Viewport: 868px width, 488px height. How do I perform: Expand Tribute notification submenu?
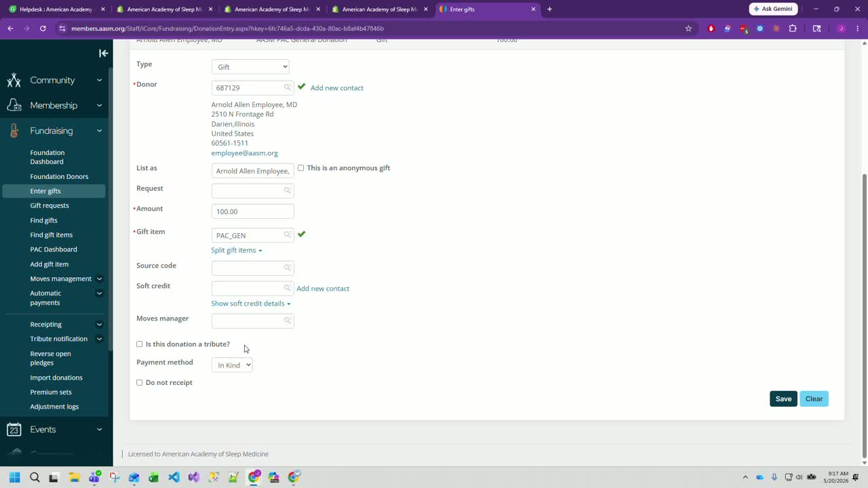(99, 339)
